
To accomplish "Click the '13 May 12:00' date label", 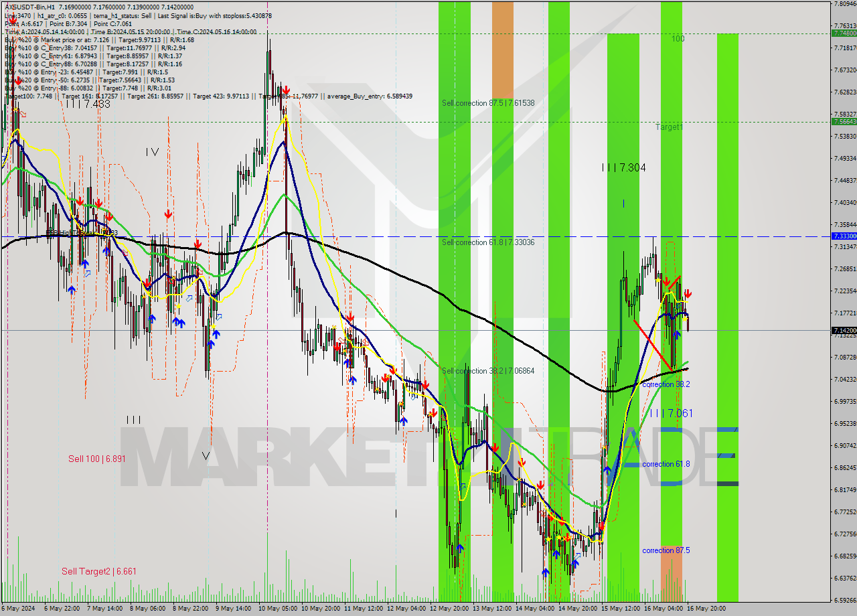I will click(493, 609).
